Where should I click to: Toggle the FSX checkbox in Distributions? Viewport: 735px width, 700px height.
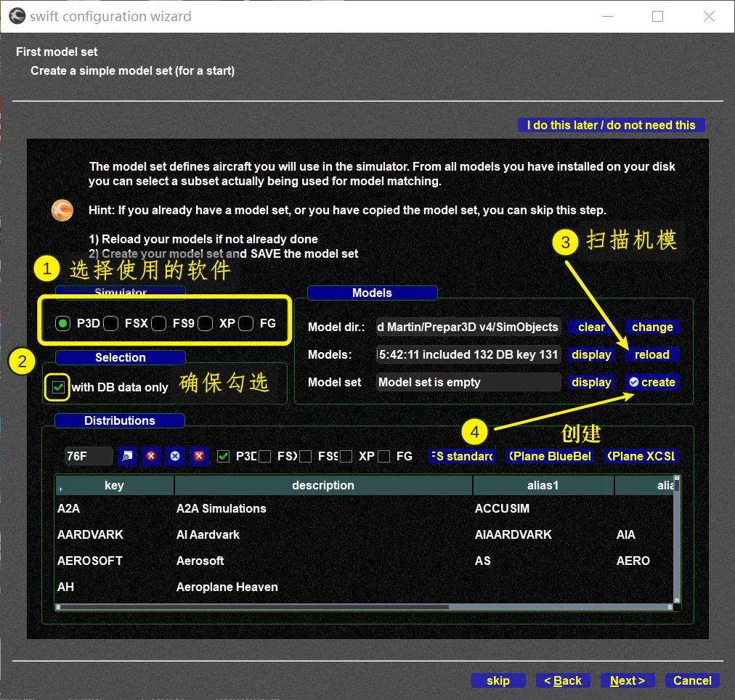coord(265,456)
